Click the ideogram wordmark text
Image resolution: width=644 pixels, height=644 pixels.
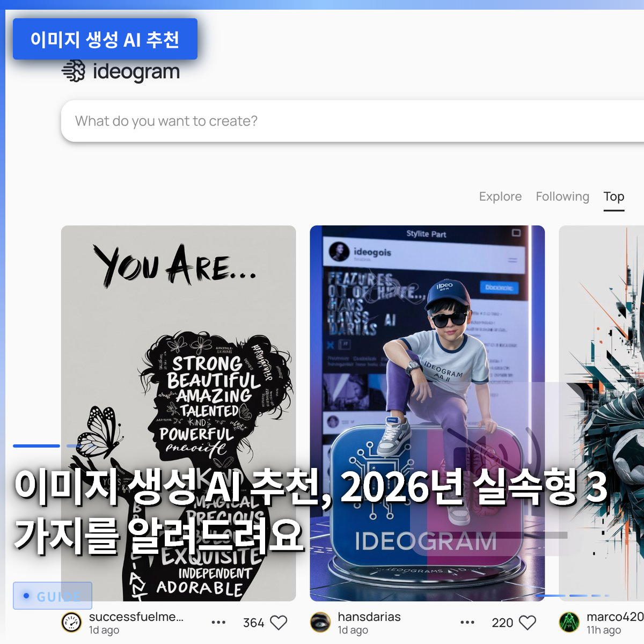[x=136, y=71]
